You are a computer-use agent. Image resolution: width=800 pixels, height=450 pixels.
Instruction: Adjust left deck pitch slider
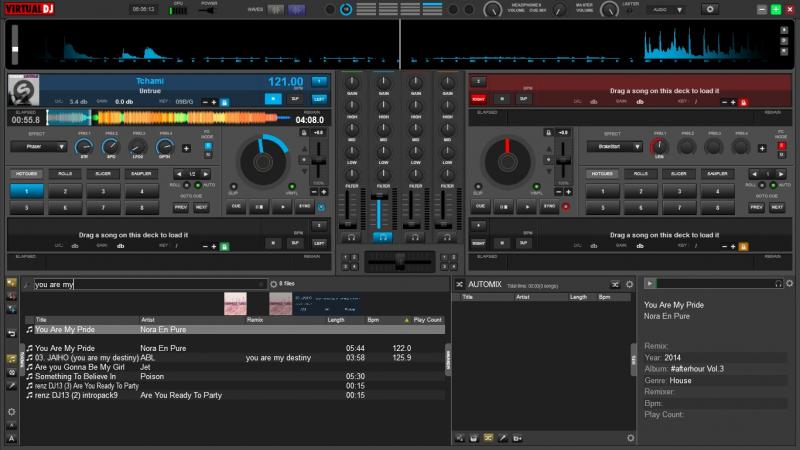click(x=319, y=162)
